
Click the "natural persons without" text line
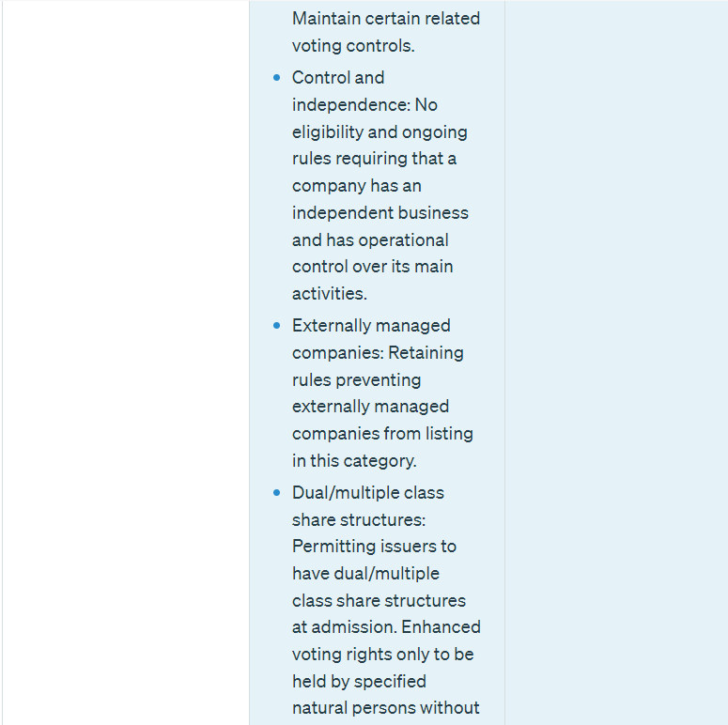(x=385, y=708)
